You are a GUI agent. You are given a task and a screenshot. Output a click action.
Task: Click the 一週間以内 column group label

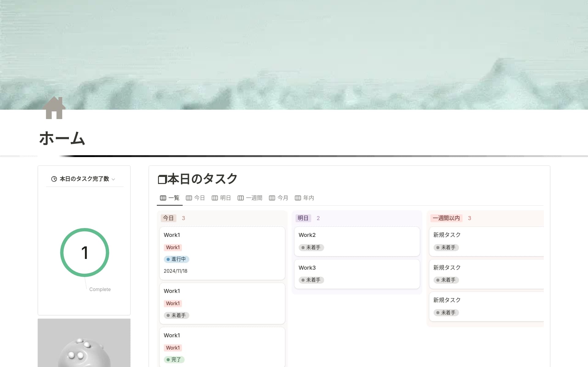[x=446, y=218]
